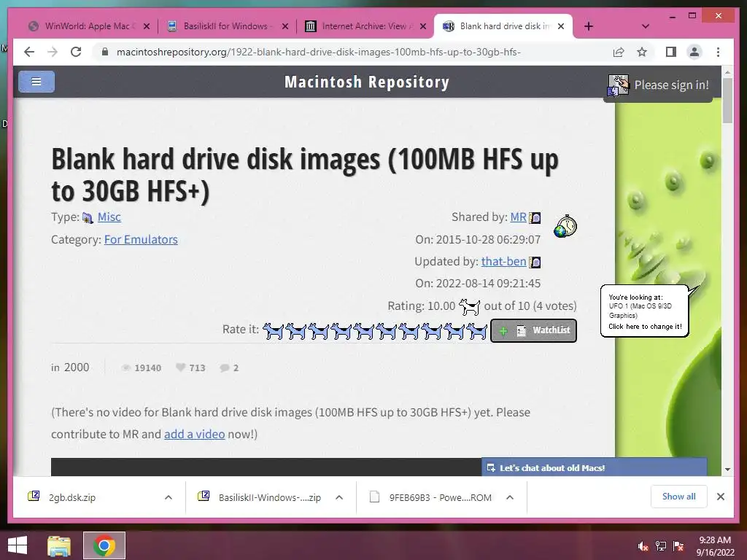Rate it five dogs out of ten
747x560 pixels.
coord(364,330)
